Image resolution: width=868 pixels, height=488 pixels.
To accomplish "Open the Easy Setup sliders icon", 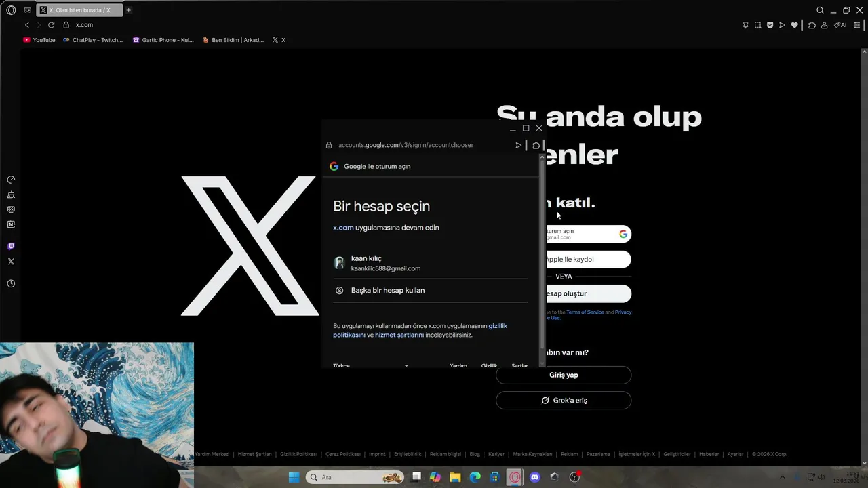I will [856, 25].
